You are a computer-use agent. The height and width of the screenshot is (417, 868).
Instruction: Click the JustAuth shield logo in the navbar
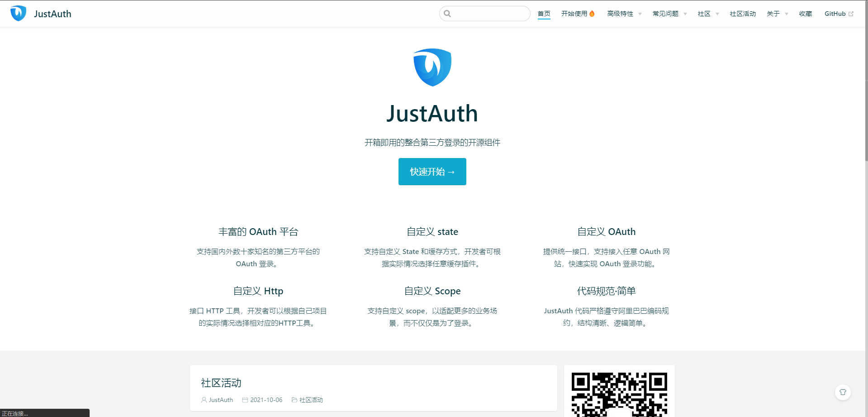coord(18,13)
